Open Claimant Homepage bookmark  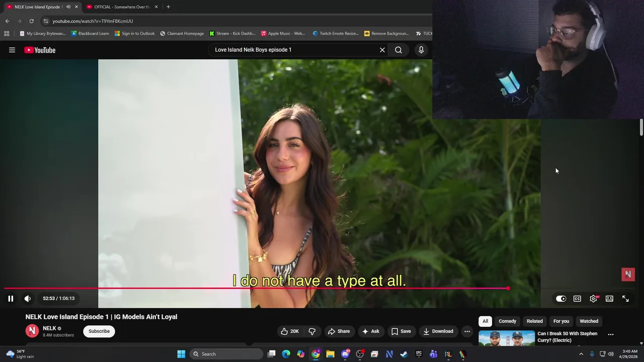pyautogui.click(x=182, y=34)
